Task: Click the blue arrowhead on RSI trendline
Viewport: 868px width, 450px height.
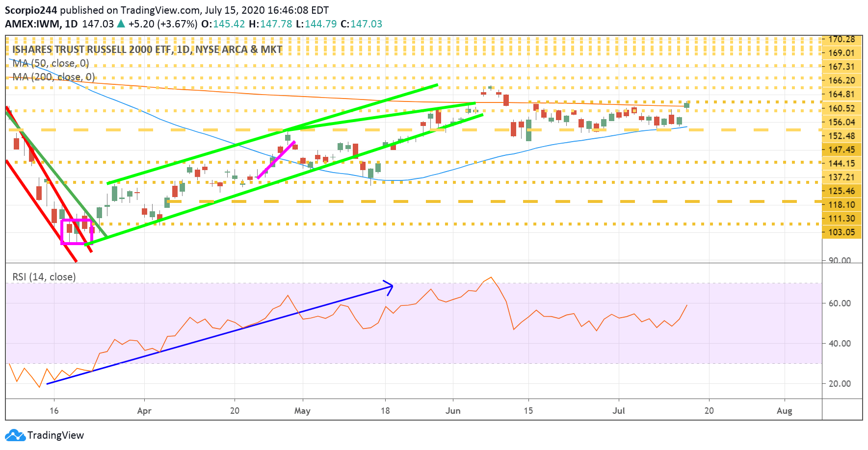Action: (388, 287)
